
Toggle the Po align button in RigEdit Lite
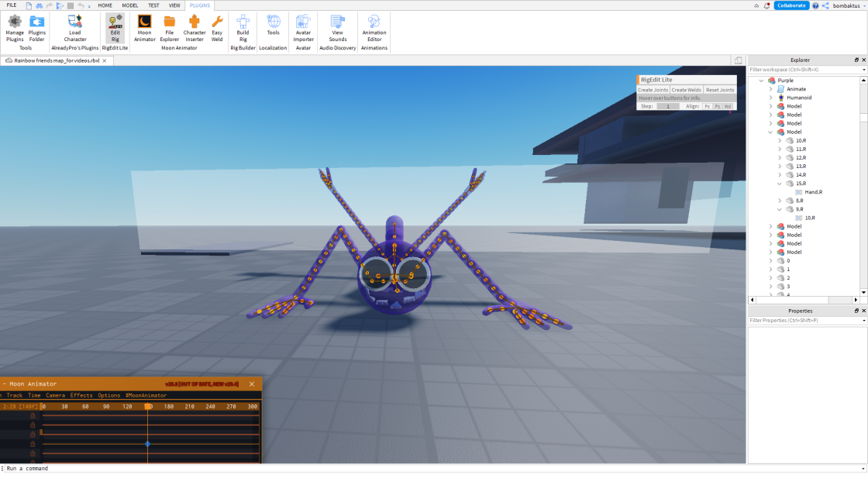[x=707, y=106]
